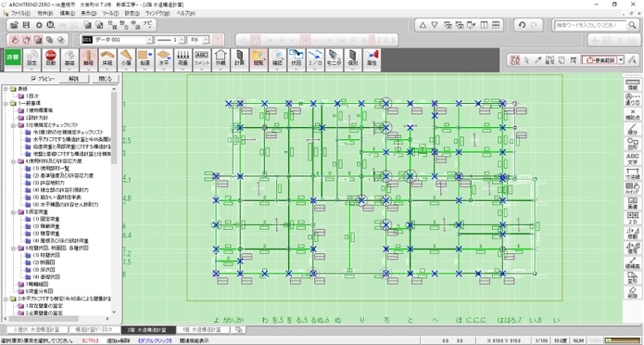Image resolution: width=644 pixels, height=345 pixels.
Task: Click the undo arrow icon
Action: tap(522, 25)
